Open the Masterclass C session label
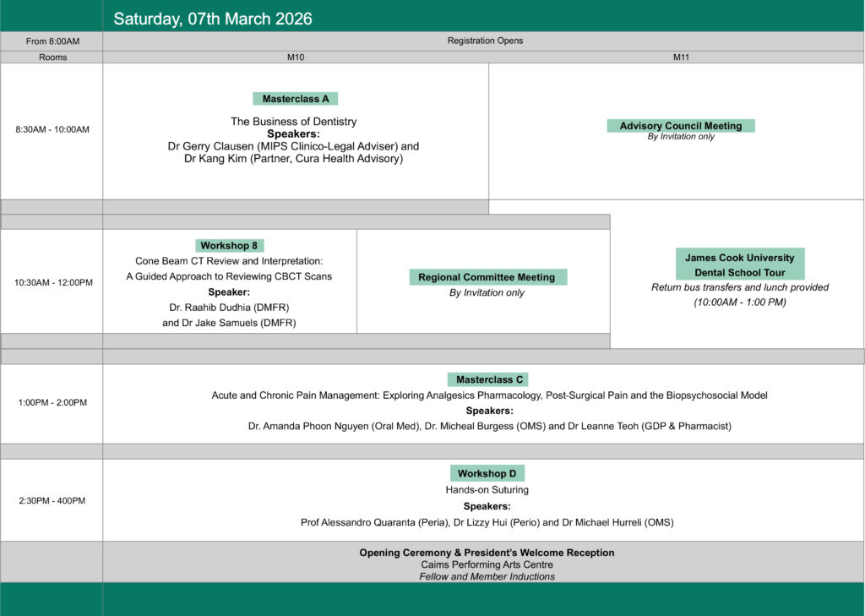Viewport: 865px width, 616px height. pos(487,379)
